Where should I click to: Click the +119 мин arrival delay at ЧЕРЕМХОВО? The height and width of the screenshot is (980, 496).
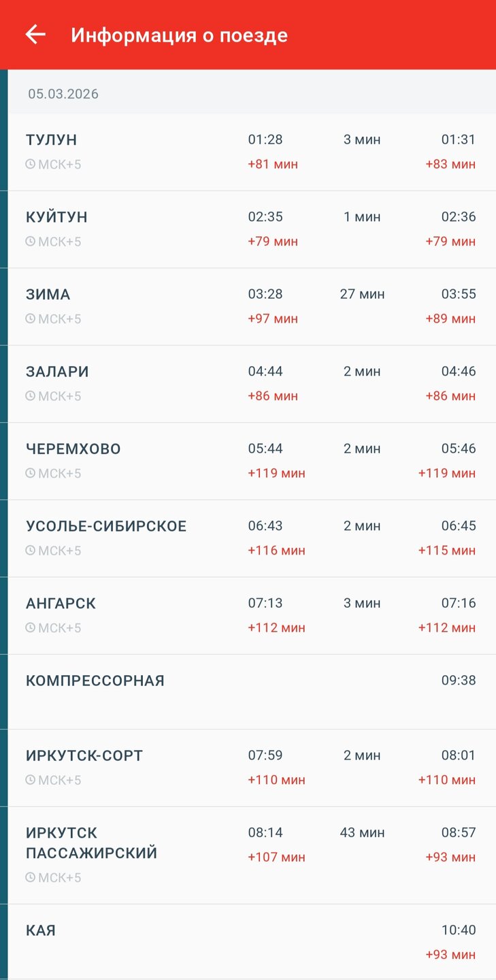[x=276, y=473]
